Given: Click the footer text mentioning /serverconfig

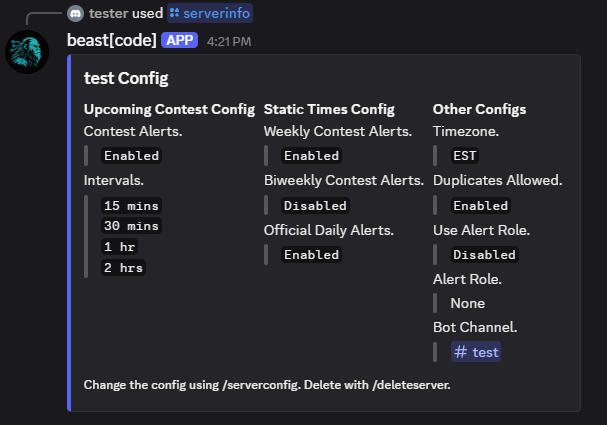Looking at the screenshot, I should (x=267, y=385).
